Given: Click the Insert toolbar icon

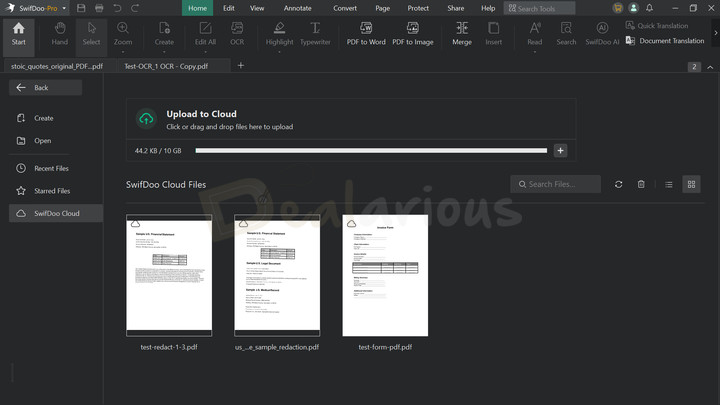Looking at the screenshot, I should click(x=494, y=34).
